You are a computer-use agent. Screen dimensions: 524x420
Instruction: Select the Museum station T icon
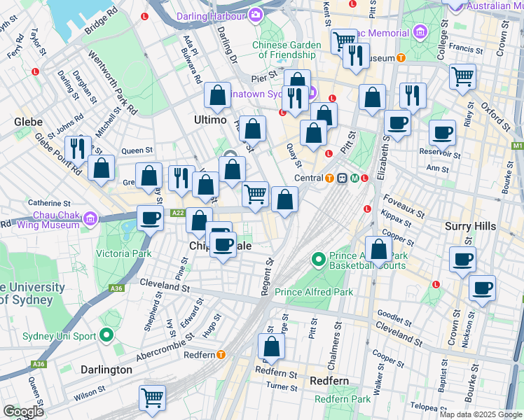click(401, 58)
